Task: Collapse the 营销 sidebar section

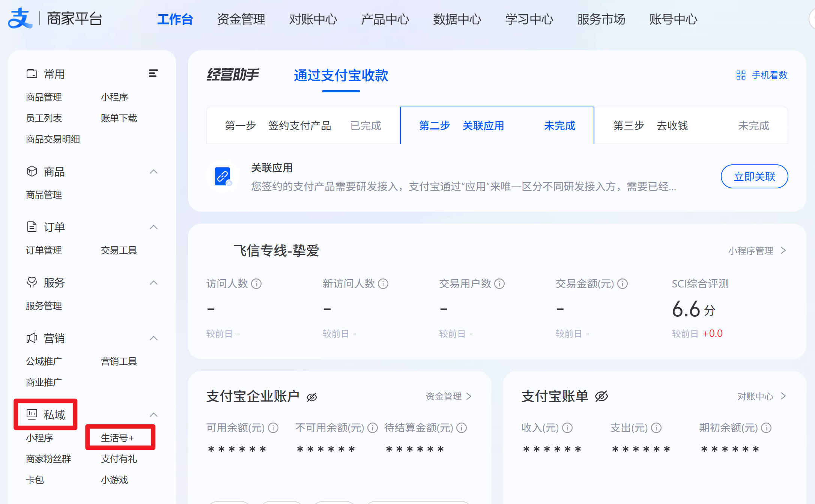Action: pyautogui.click(x=153, y=339)
